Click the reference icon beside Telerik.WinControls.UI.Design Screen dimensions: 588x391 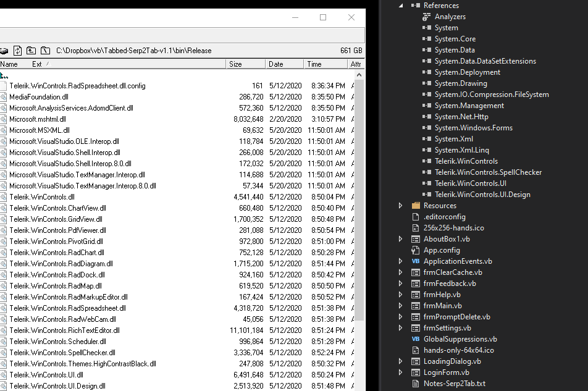(x=426, y=194)
